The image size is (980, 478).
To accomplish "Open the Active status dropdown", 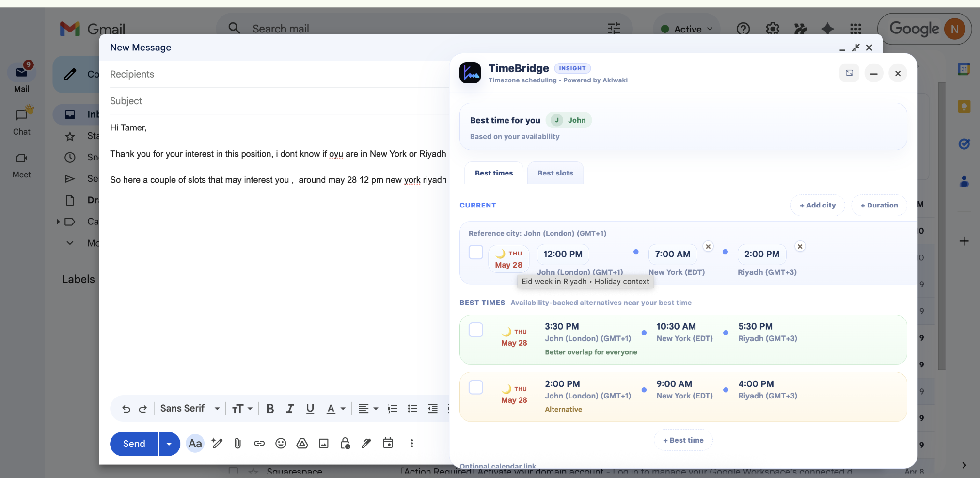I will (687, 29).
